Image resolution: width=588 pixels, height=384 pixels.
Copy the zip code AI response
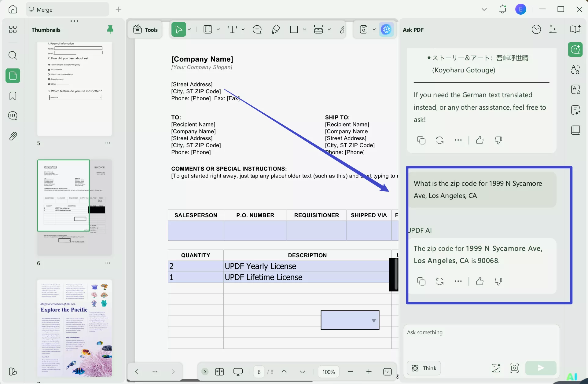click(x=421, y=281)
